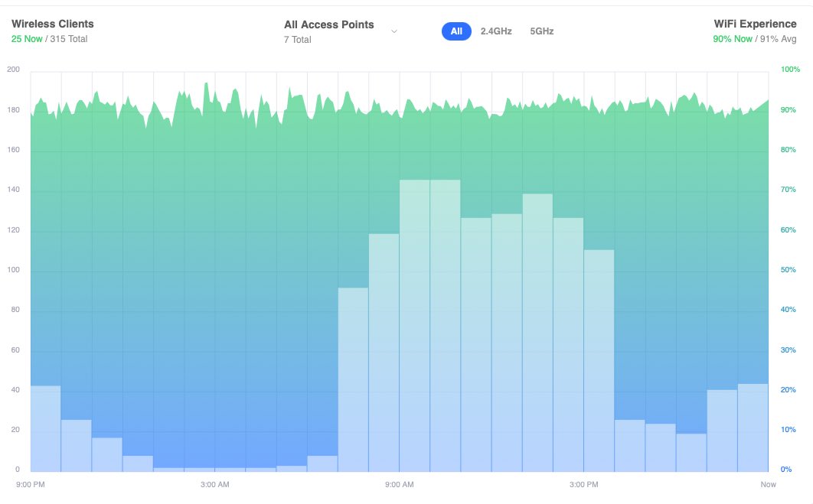The height and width of the screenshot is (504, 813).
Task: Click the first client bar starting at 9:00 PM
Action: coord(46,429)
